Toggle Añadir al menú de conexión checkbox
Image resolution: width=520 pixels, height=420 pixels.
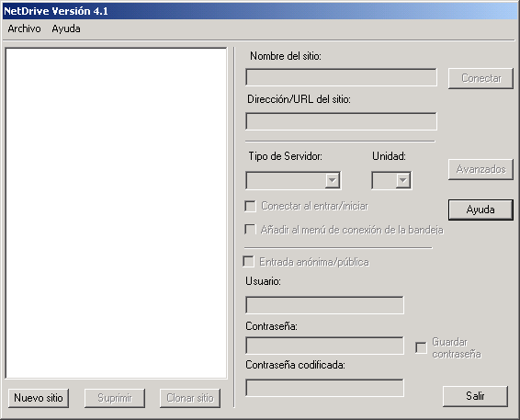click(x=250, y=229)
